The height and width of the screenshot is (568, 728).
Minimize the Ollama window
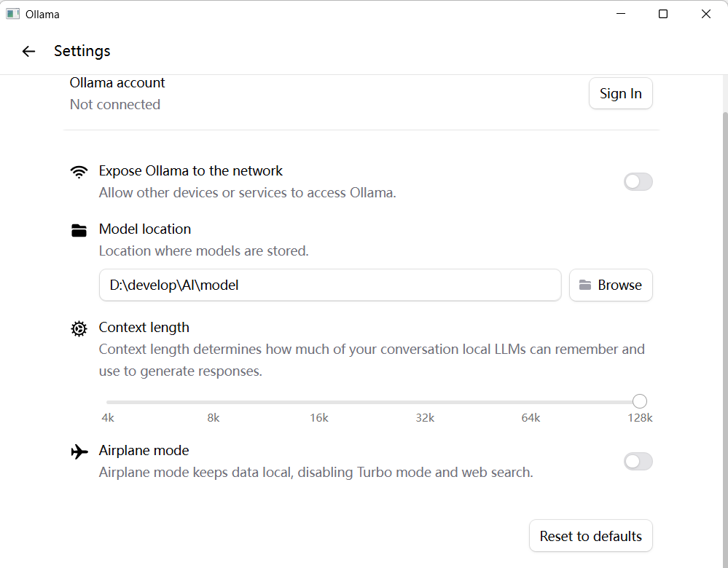tap(621, 14)
